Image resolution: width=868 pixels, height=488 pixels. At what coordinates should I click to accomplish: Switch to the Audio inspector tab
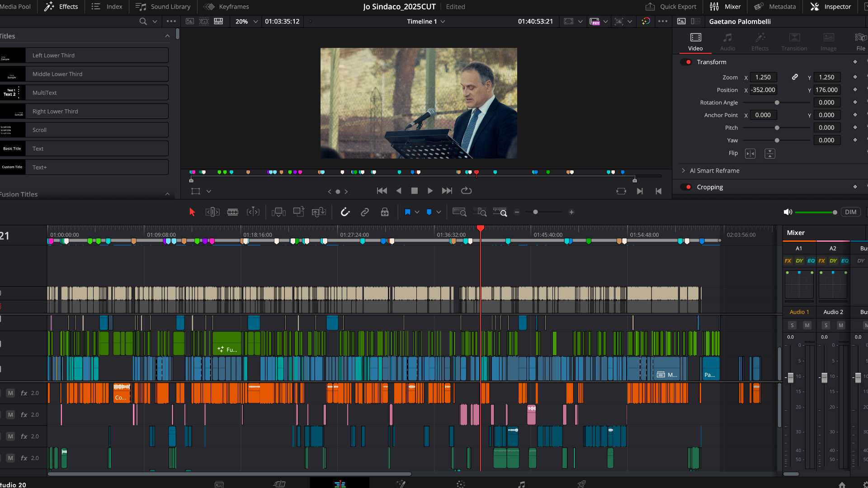727,42
